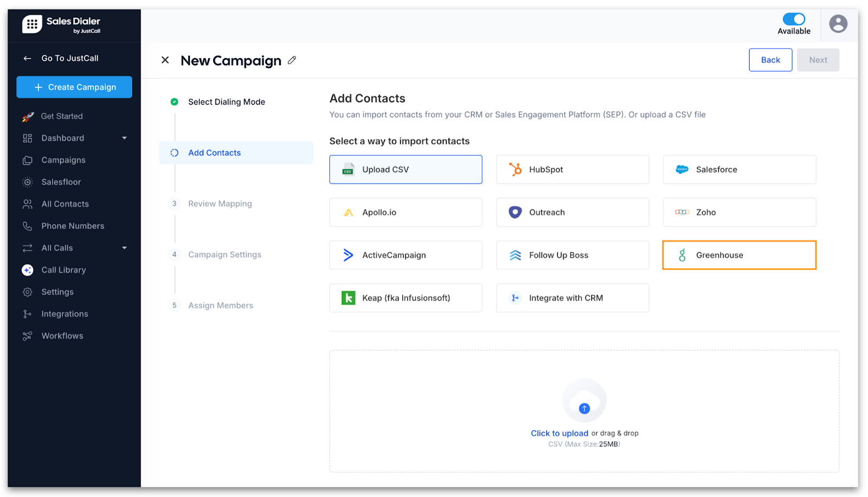Click the ActiveCampaign arrow icon

(x=348, y=255)
